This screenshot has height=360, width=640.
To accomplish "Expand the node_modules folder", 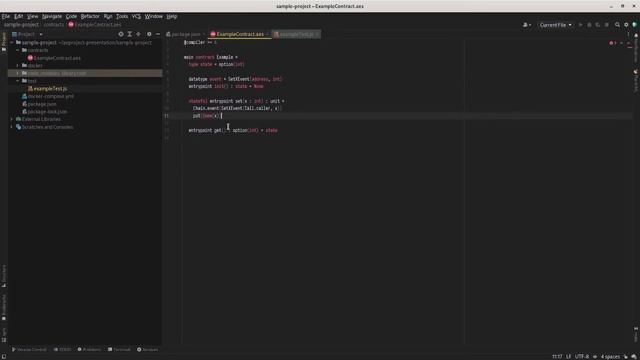I will (x=18, y=73).
